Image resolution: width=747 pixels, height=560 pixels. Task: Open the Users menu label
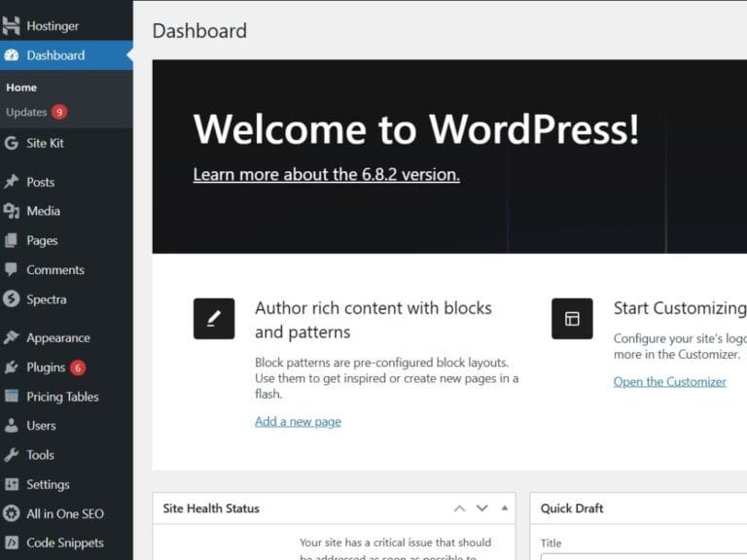coord(41,426)
